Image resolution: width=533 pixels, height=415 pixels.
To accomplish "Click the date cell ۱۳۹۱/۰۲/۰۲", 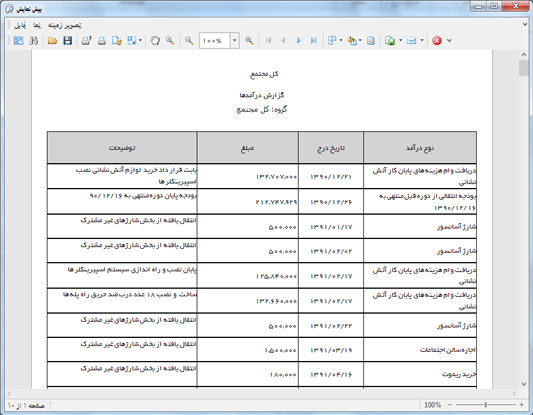I will coord(331,251).
